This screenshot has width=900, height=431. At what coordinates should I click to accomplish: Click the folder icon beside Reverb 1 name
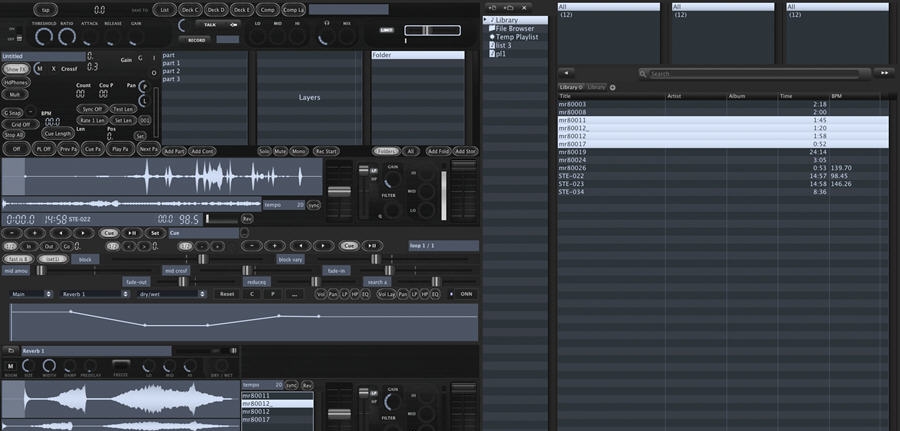(10, 351)
